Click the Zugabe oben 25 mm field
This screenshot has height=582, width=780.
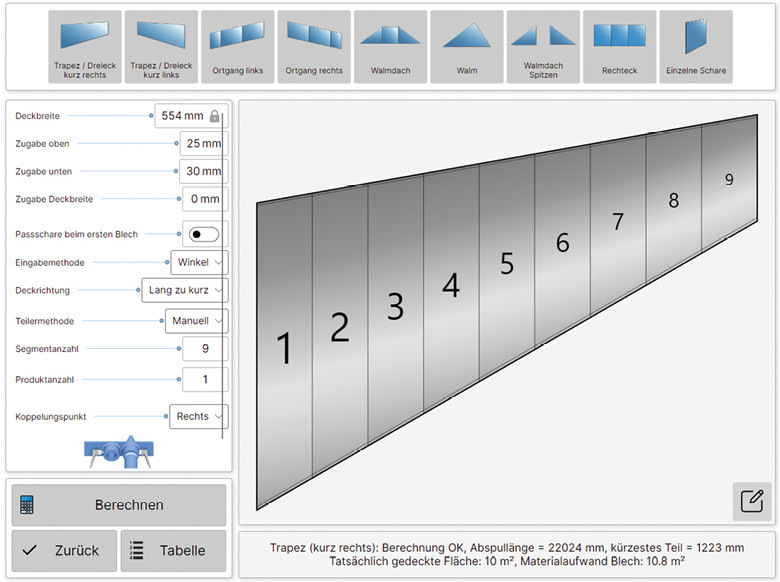click(x=204, y=143)
